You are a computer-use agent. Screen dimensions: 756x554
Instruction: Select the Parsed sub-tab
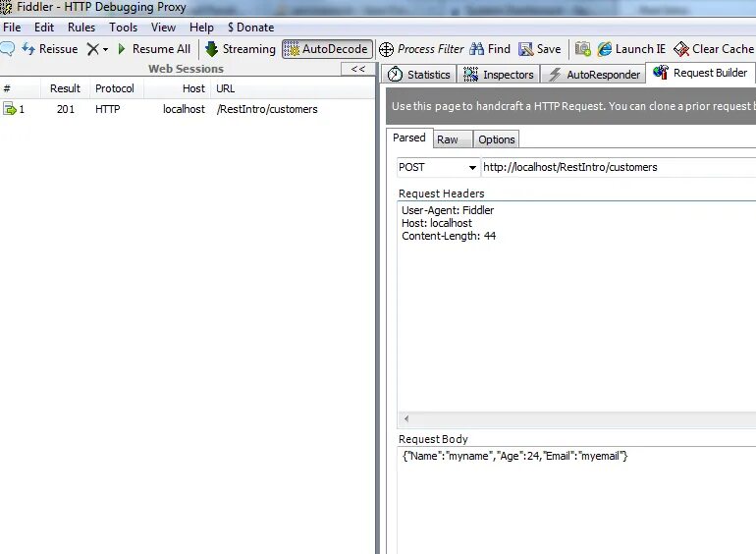(409, 138)
